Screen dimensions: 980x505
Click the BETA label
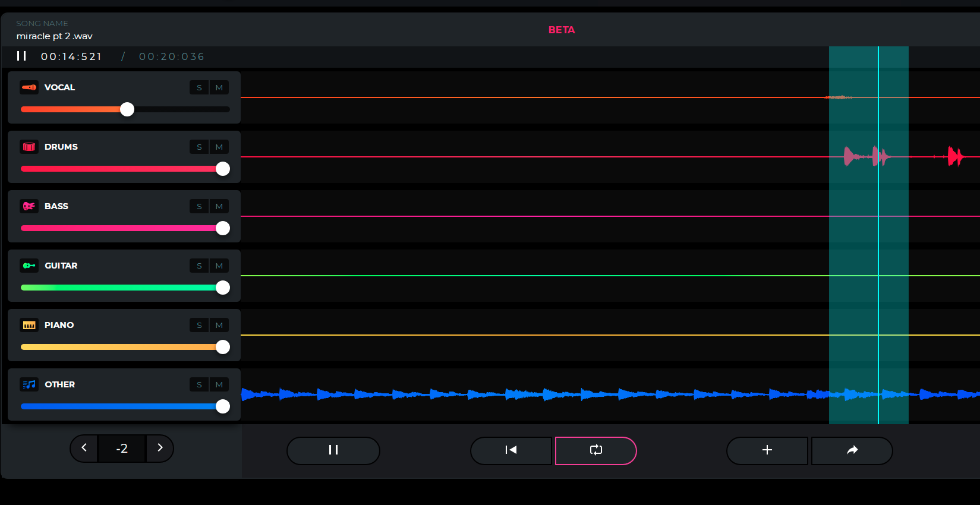point(562,30)
